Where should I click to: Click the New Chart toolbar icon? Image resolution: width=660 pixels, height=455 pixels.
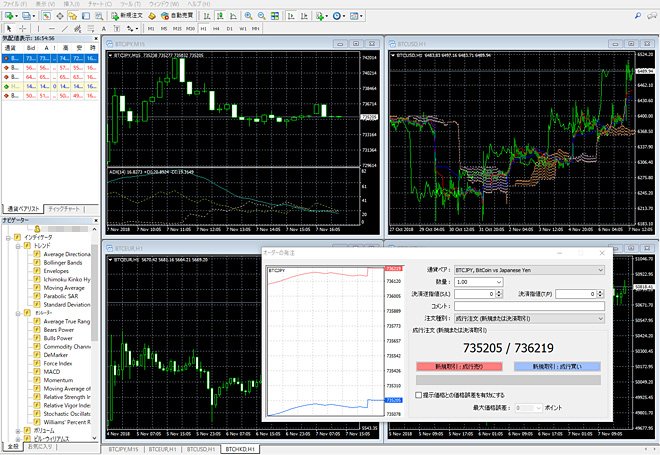tap(9, 16)
